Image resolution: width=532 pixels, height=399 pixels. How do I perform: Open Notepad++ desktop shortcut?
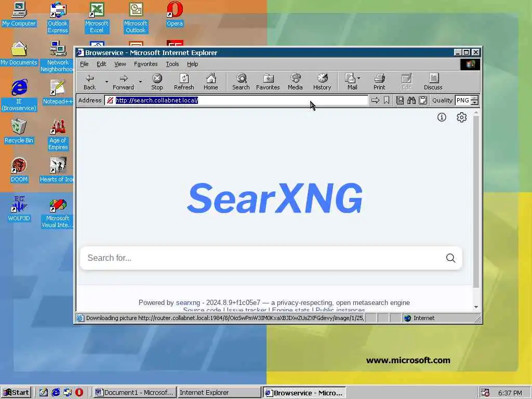[x=58, y=92]
